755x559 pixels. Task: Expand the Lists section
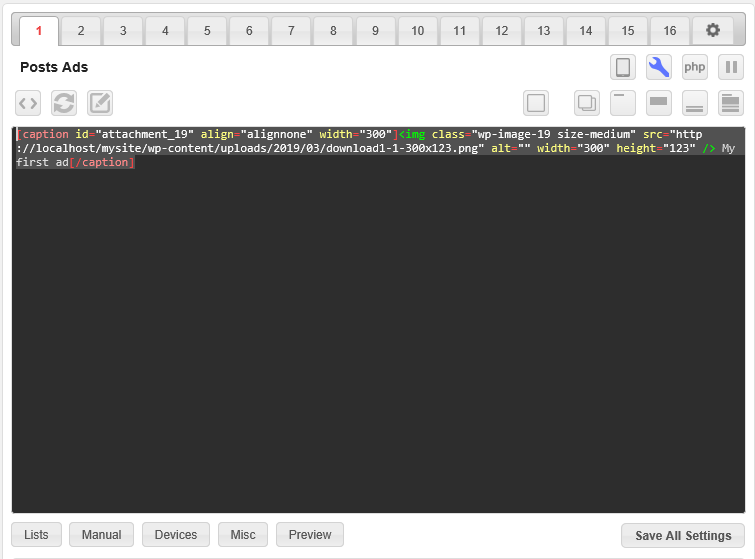tap(36, 535)
